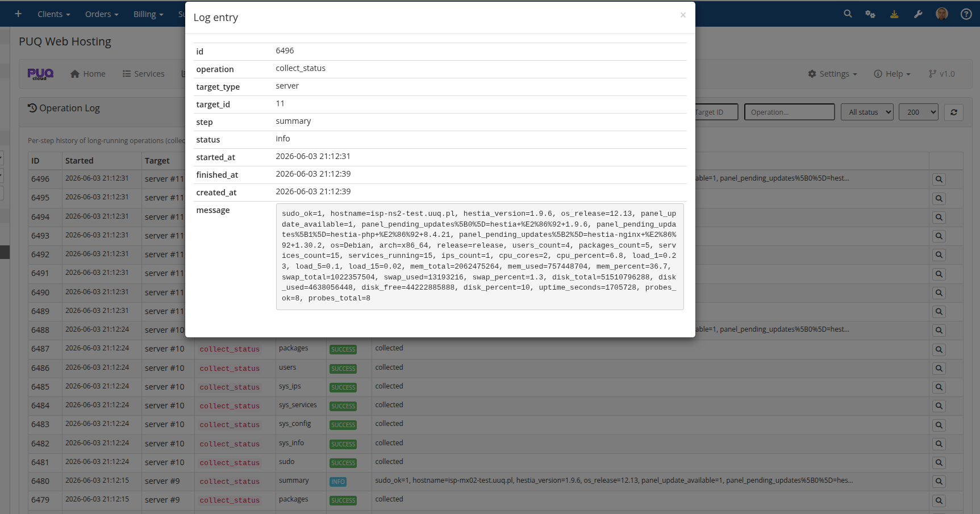Click INFO badge in row 6480
Viewport: 980px width, 514px height.
(338, 482)
